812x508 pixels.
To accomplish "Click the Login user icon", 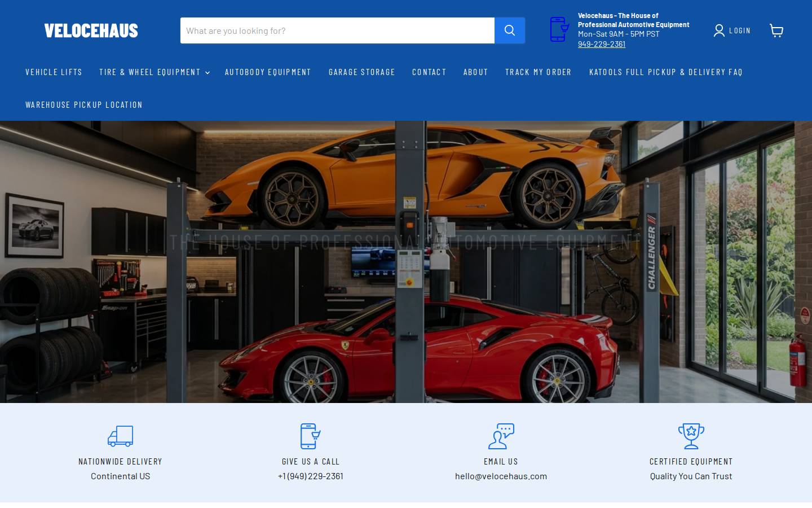I will (x=719, y=30).
